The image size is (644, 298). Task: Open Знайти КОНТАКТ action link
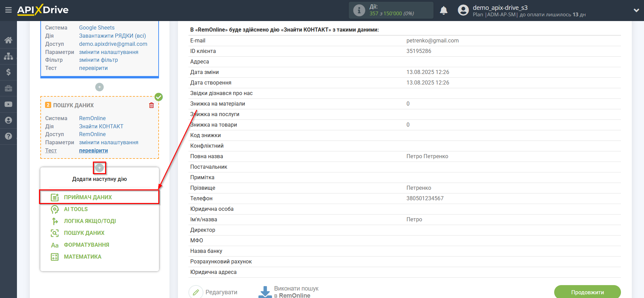101,127
